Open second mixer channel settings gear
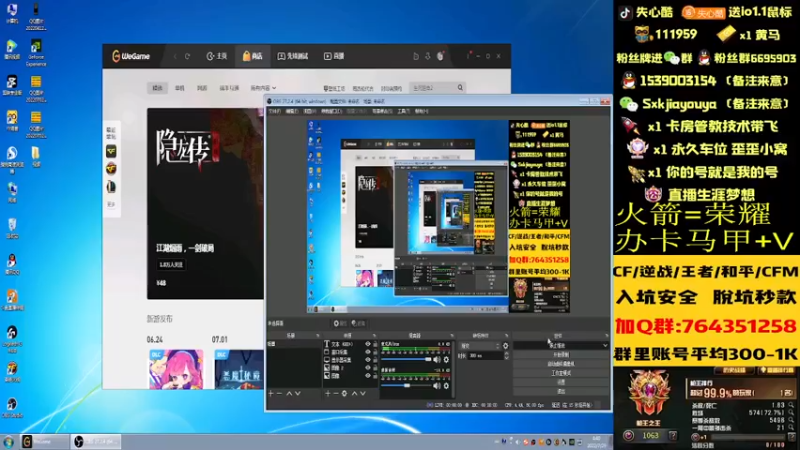800x450 pixels. [x=446, y=386]
